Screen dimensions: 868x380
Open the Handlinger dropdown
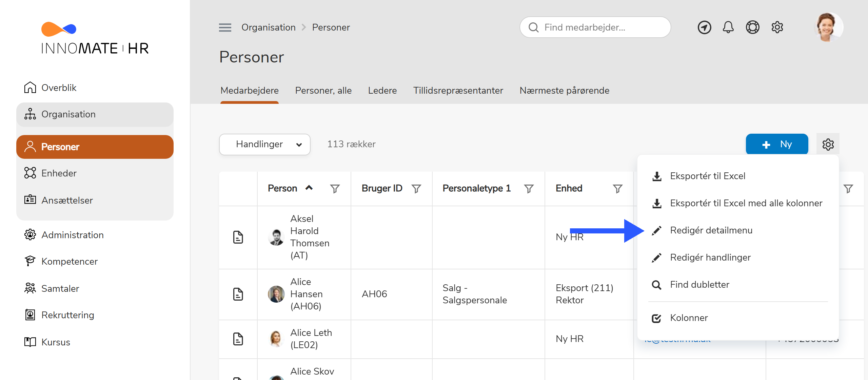pyautogui.click(x=265, y=145)
